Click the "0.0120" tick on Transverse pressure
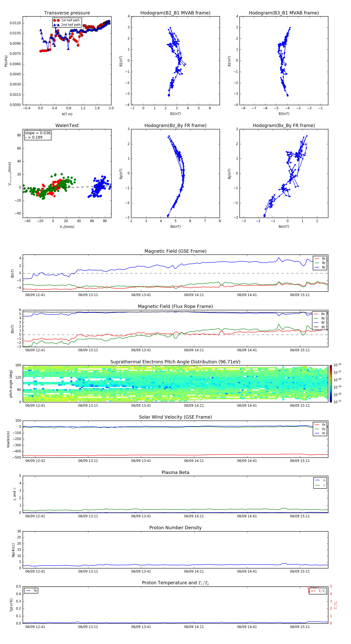The width and height of the screenshot is (351, 644). tap(15, 23)
